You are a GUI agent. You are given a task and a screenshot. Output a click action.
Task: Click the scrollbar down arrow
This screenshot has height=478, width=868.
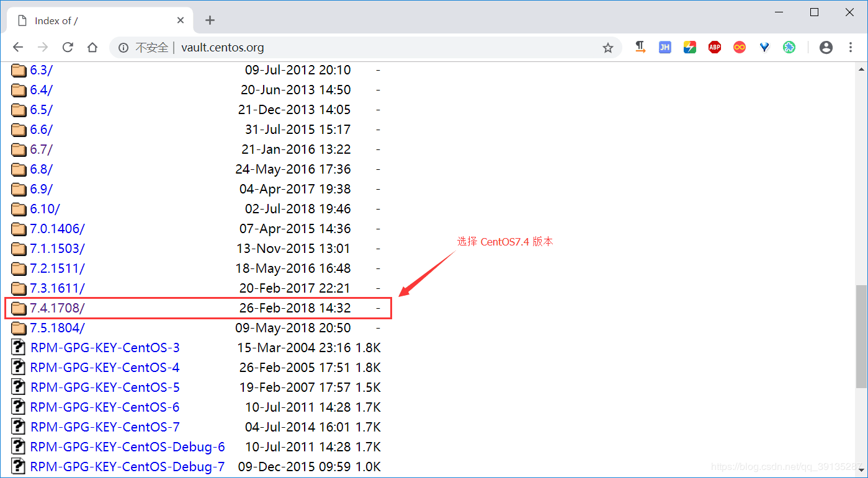[861, 472]
